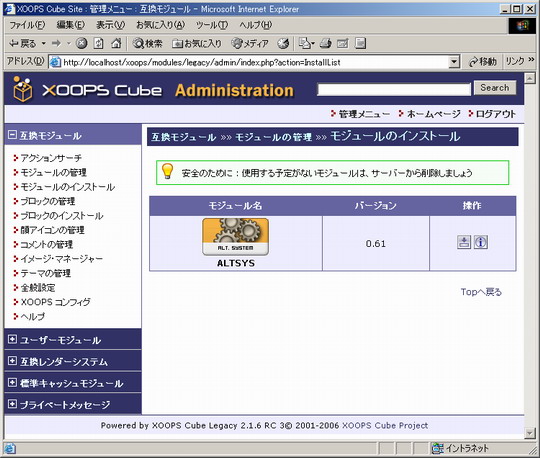Open the Media (メディア) toolbar button
This screenshot has width=540, height=458.
tap(250, 43)
